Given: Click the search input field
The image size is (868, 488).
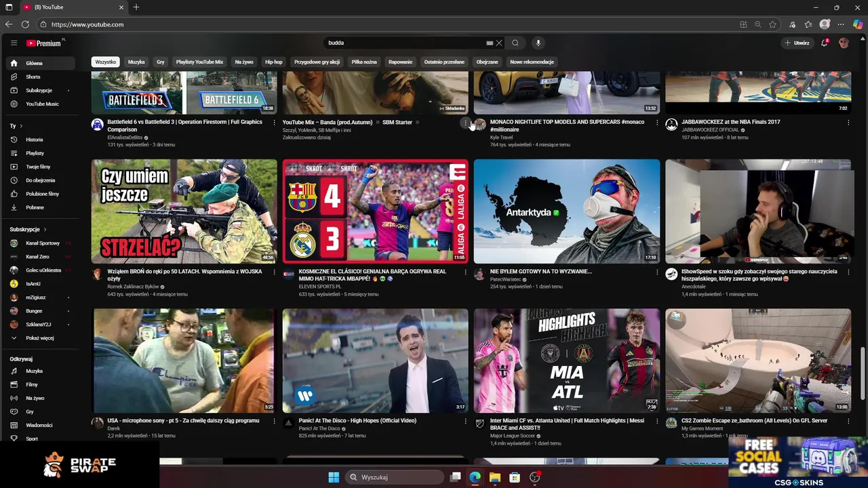Looking at the screenshot, I should coord(405,43).
